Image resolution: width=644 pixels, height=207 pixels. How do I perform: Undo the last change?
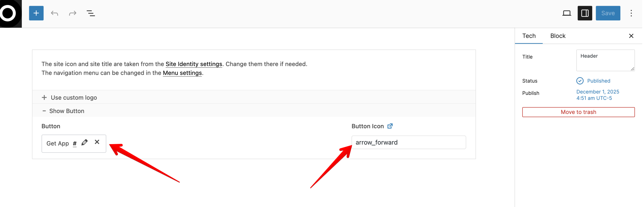point(54,13)
